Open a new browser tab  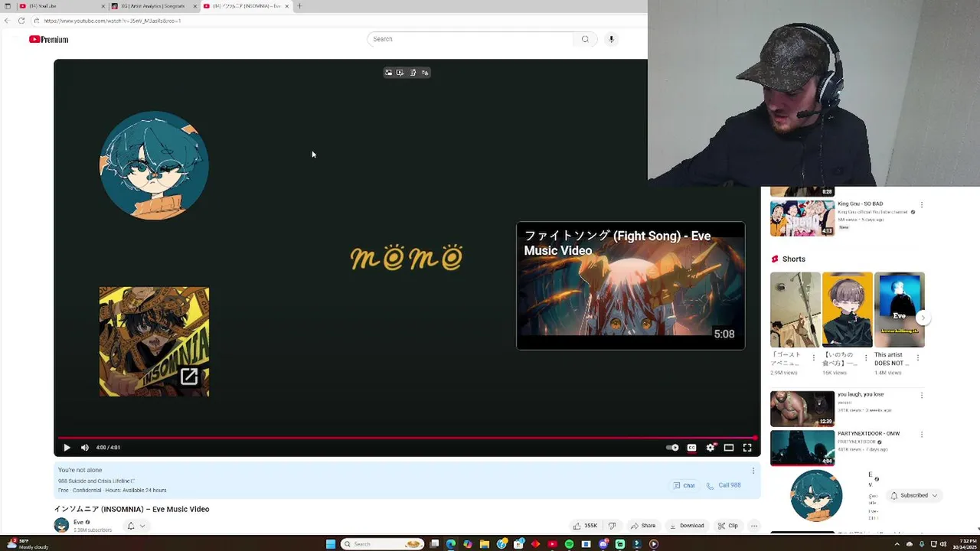click(299, 6)
